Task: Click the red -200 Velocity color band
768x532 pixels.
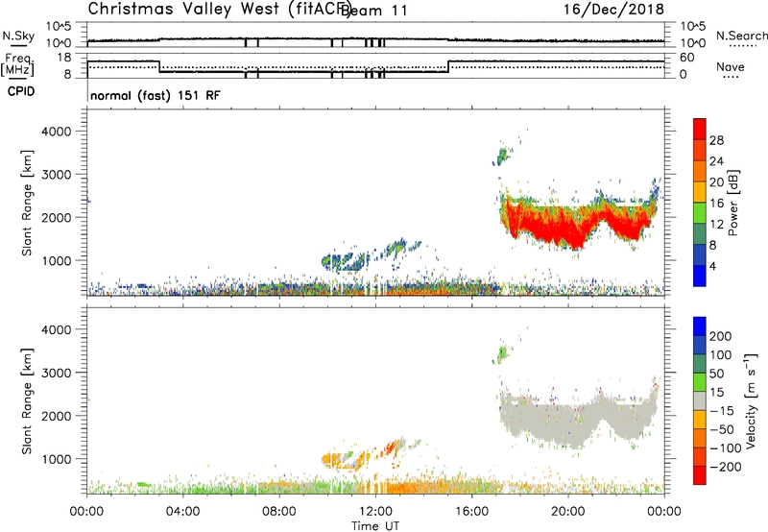Action: 700,475
